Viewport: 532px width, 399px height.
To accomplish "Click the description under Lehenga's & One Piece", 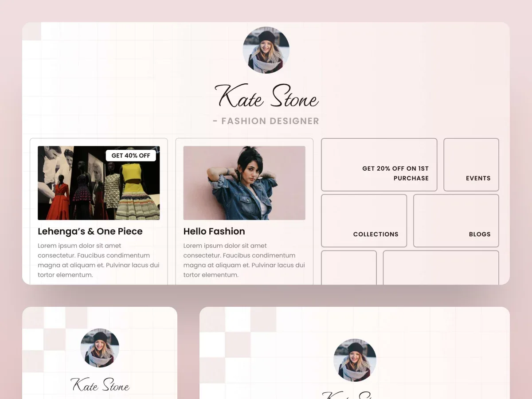I will pyautogui.click(x=98, y=260).
